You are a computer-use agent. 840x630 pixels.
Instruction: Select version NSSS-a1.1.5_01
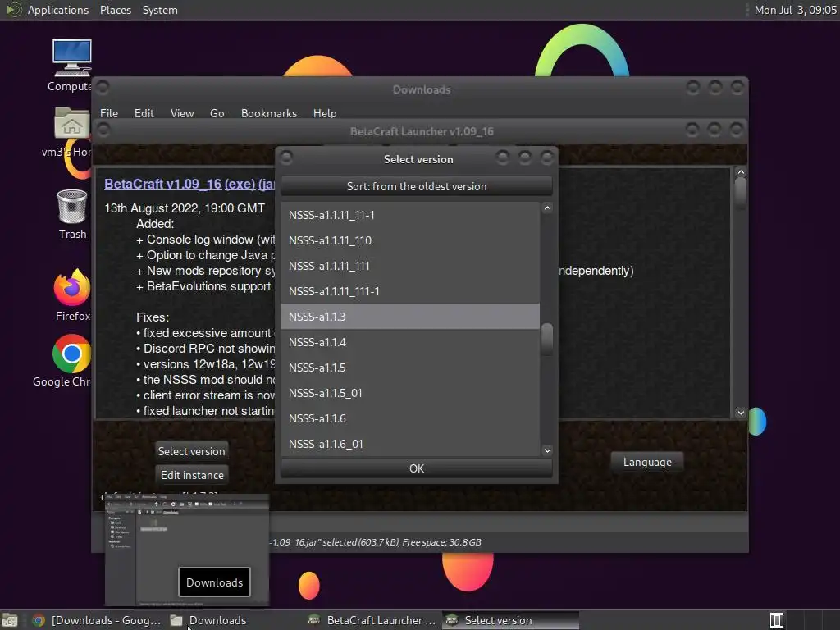[x=410, y=393]
